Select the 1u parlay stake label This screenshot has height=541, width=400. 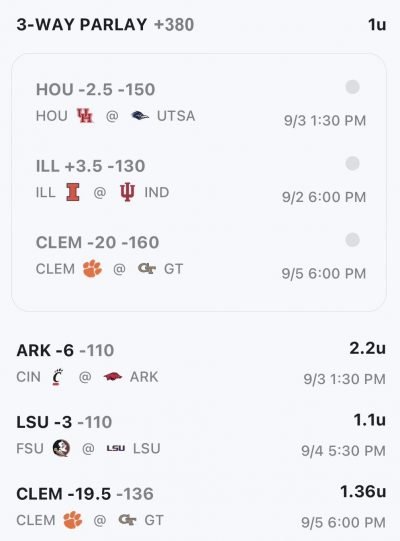(377, 24)
